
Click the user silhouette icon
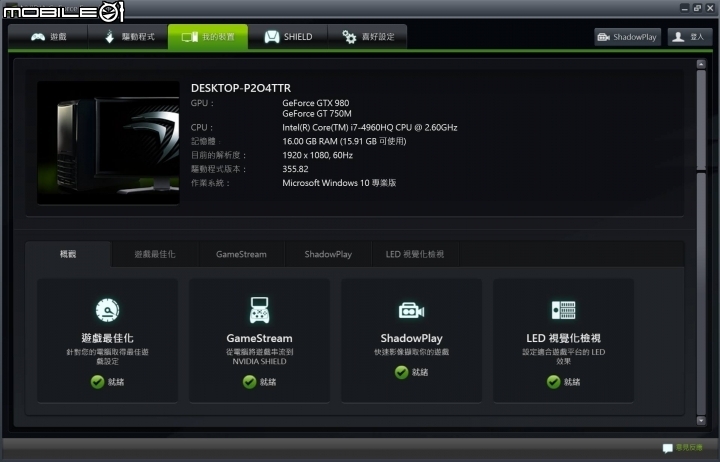click(678, 37)
